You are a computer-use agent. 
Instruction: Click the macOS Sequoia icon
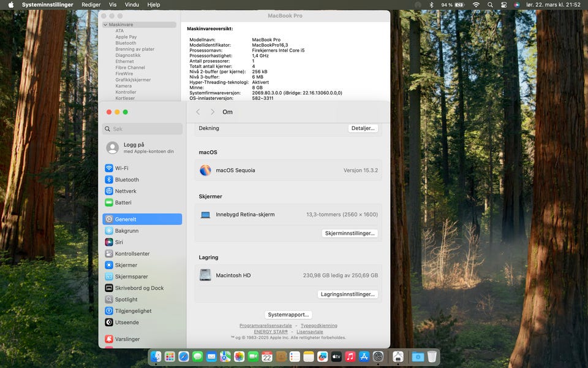205,170
